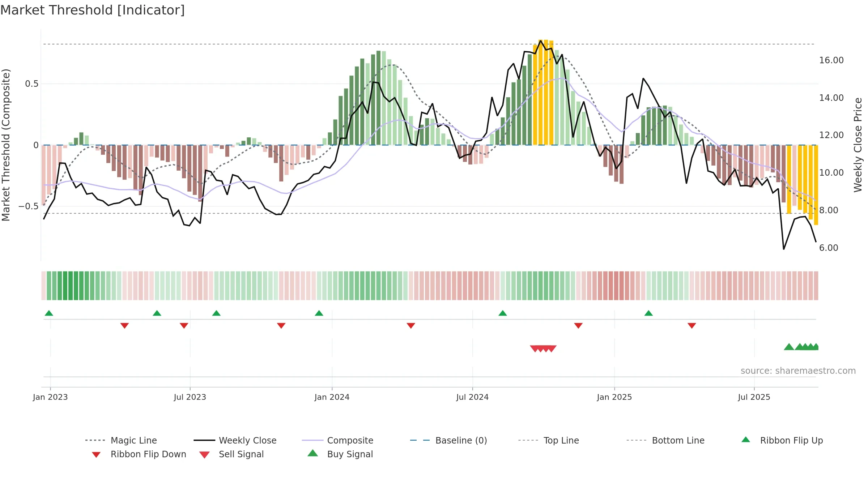Screen dimensions: 868x488
Task: Click the ribbon flip up marker before Jul 2023
Action: coord(157,313)
